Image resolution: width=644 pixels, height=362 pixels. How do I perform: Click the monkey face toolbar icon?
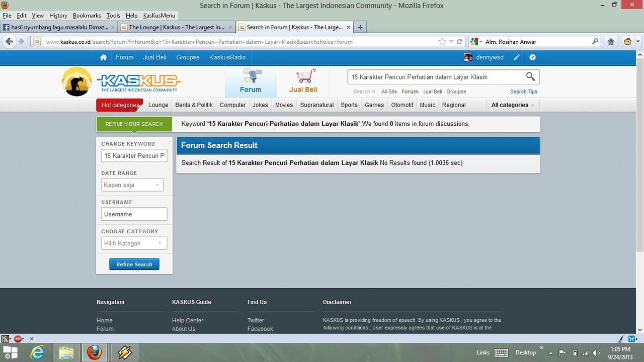627,42
